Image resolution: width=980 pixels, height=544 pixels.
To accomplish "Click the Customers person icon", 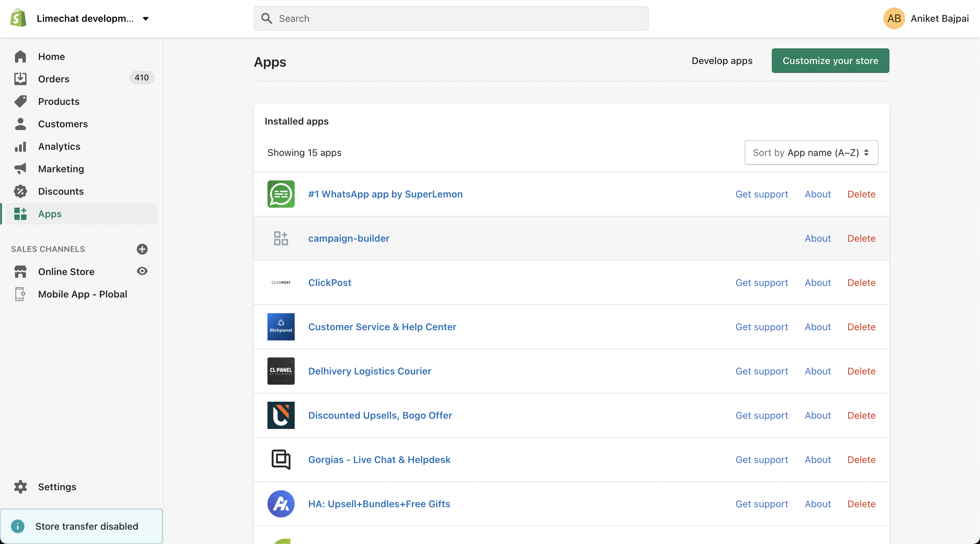I will tap(20, 124).
